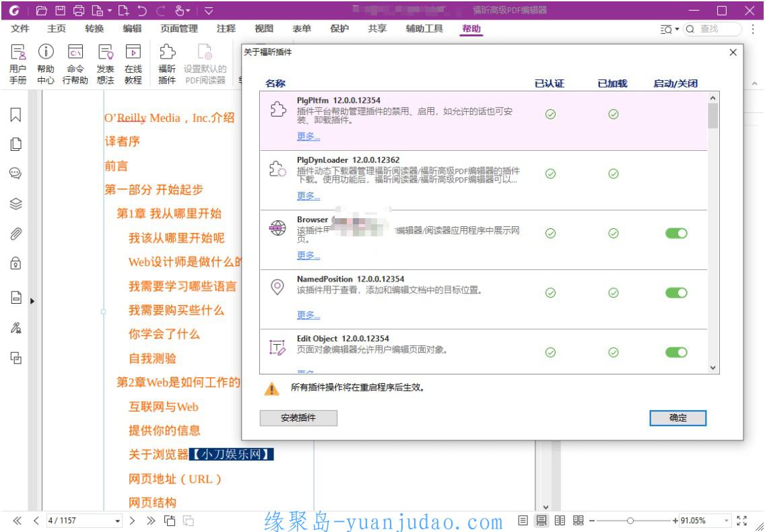Open the page number dropdown in status bar
Viewport: 765px width, 532px height.
pos(118,521)
